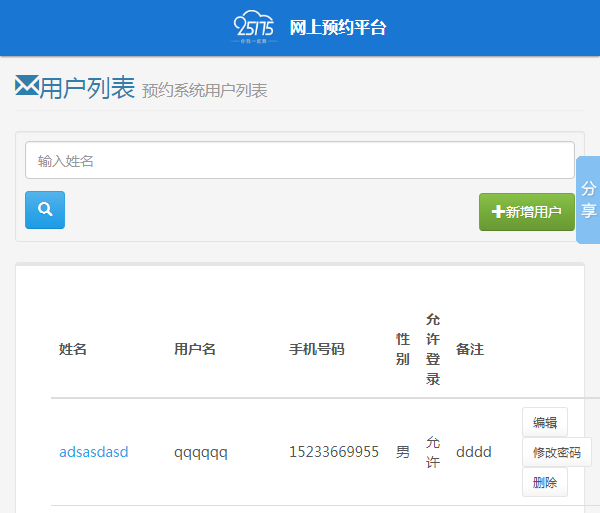Select the 允许登录 column header
Image resolution: width=600 pixels, height=513 pixels.
click(433, 349)
